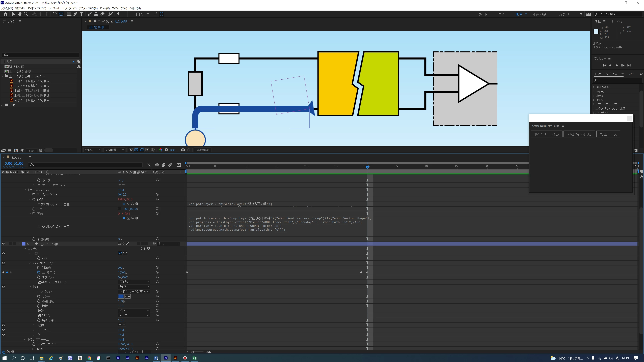Select the Pen tool in toolbar
644x362 pixels.
(x=75, y=14)
